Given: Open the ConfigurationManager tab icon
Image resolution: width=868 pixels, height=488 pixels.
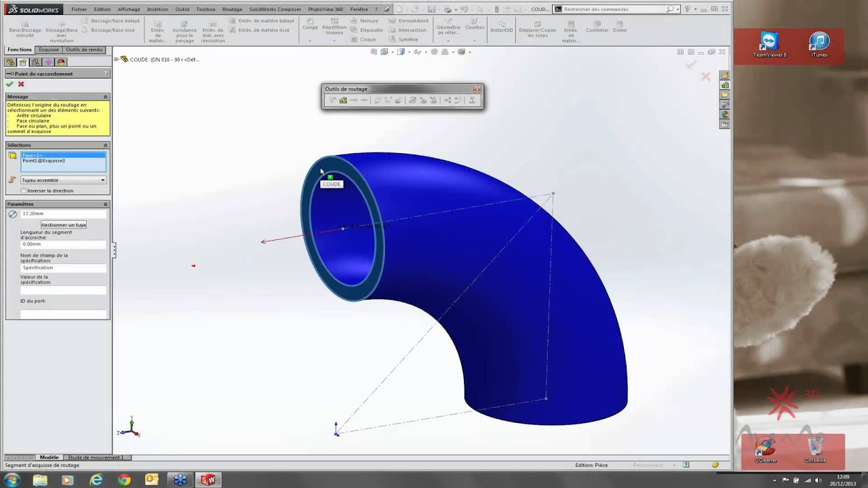Looking at the screenshot, I should 36,62.
